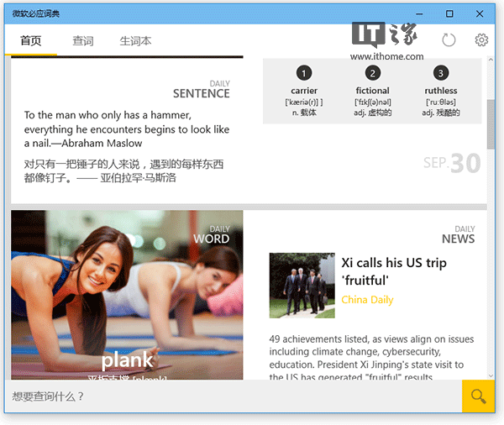Open settings via the gear icon
The height and width of the screenshot is (425, 504).
click(x=481, y=40)
